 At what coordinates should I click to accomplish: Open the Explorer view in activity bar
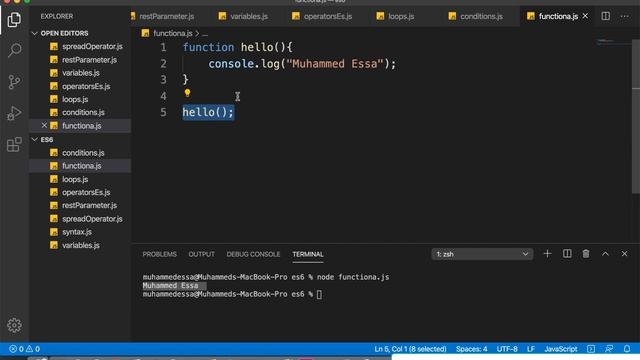click(x=14, y=19)
